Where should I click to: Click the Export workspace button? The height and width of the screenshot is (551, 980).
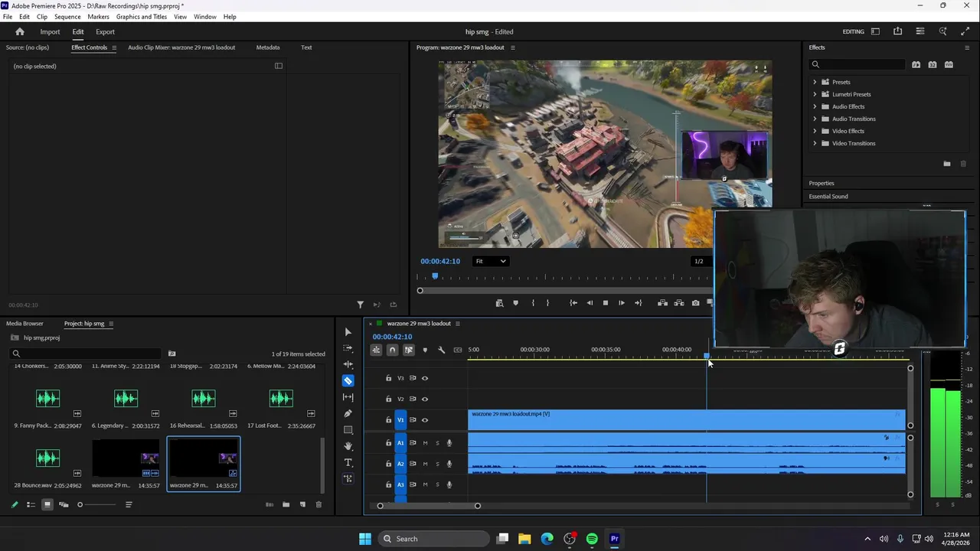[105, 31]
